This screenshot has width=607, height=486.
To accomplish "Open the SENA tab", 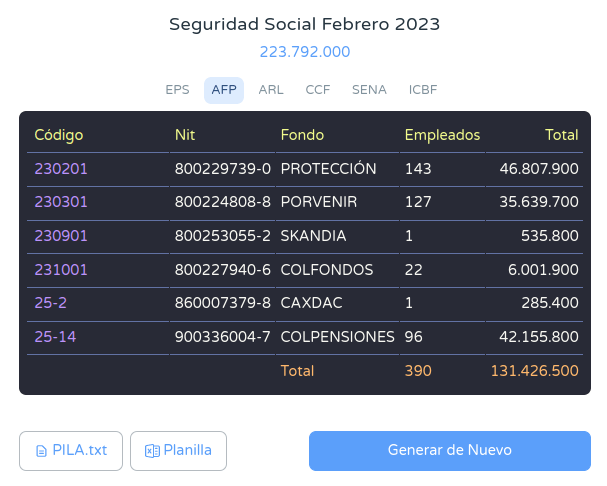I will pos(369,90).
